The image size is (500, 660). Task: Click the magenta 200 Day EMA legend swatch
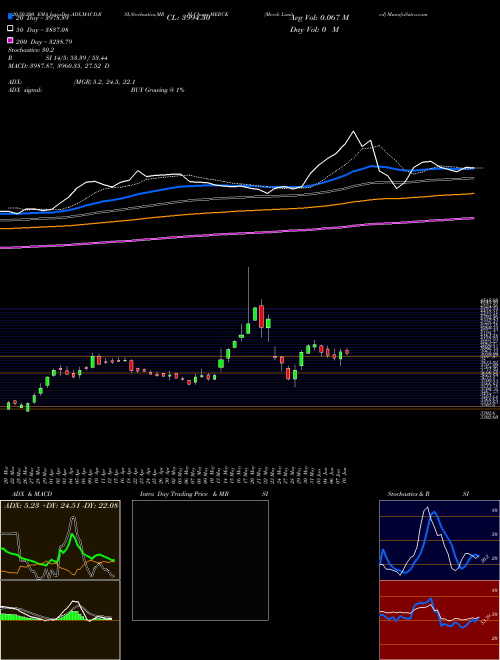coord(10,41)
